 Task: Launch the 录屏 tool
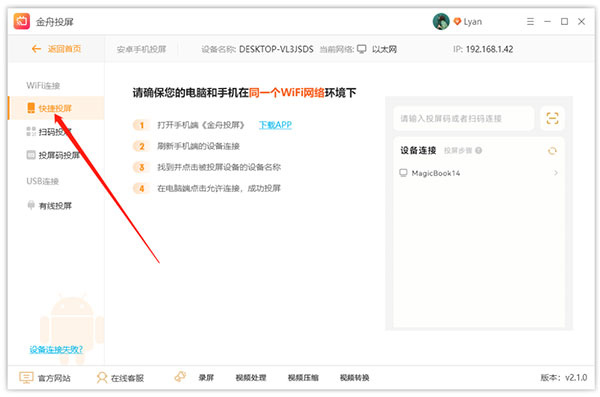[194, 377]
